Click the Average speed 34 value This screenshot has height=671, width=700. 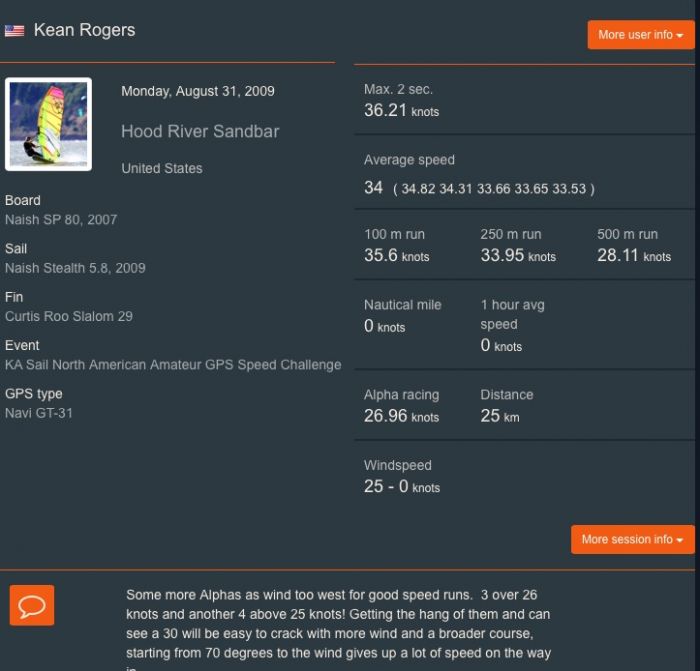(374, 188)
